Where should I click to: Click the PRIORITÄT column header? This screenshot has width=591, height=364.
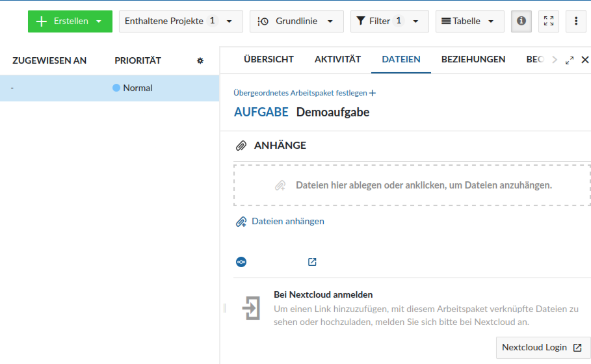tap(138, 60)
